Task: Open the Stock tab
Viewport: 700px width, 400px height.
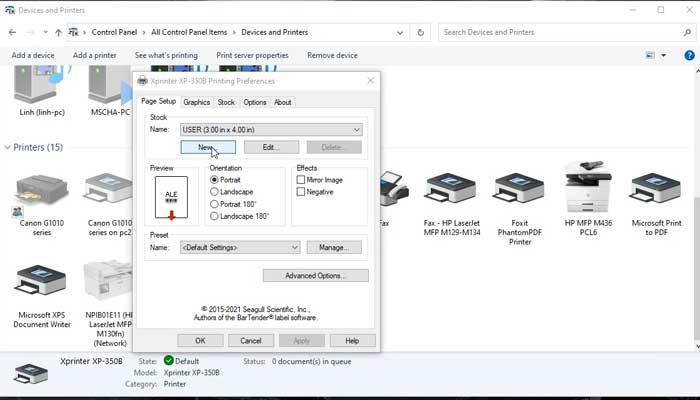Action: [226, 102]
